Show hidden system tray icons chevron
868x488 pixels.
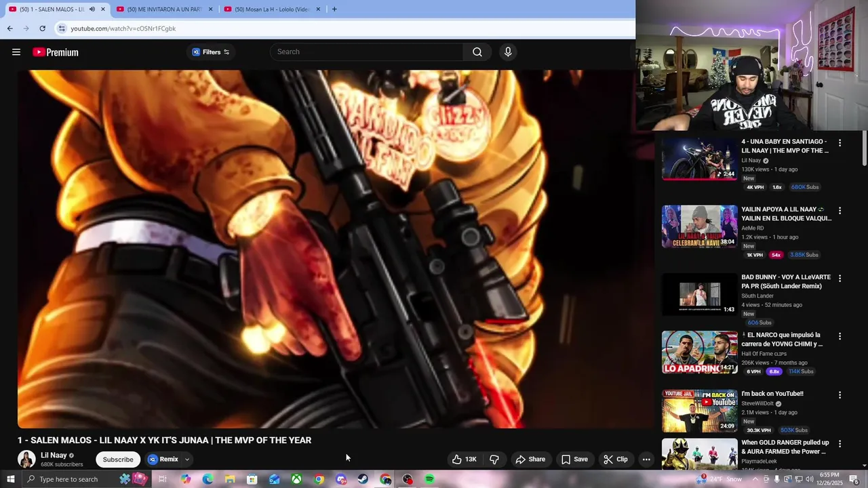click(755, 479)
